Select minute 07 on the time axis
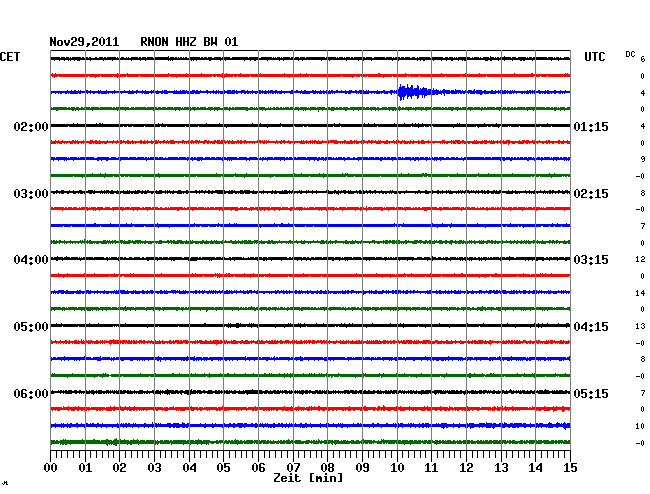The image size is (650, 494). pyautogui.click(x=293, y=467)
